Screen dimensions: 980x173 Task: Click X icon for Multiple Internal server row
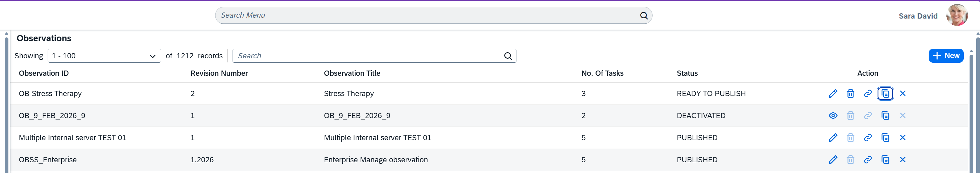(x=903, y=138)
